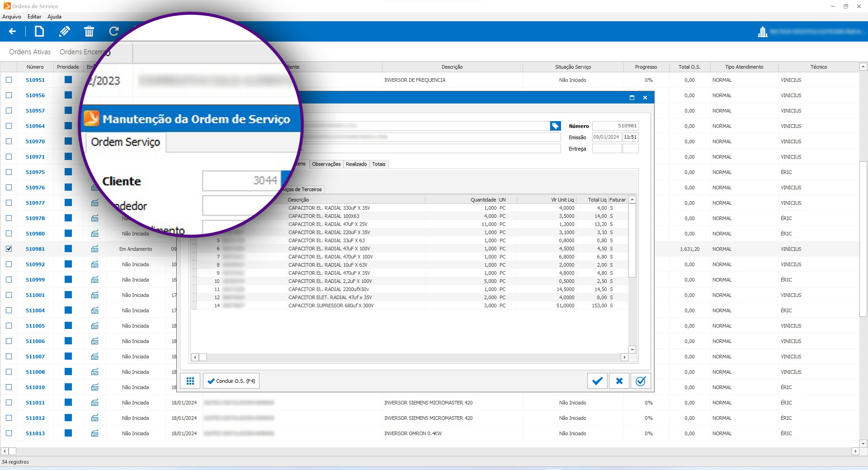
Task: Open order number 511005 link
Action: point(35,326)
